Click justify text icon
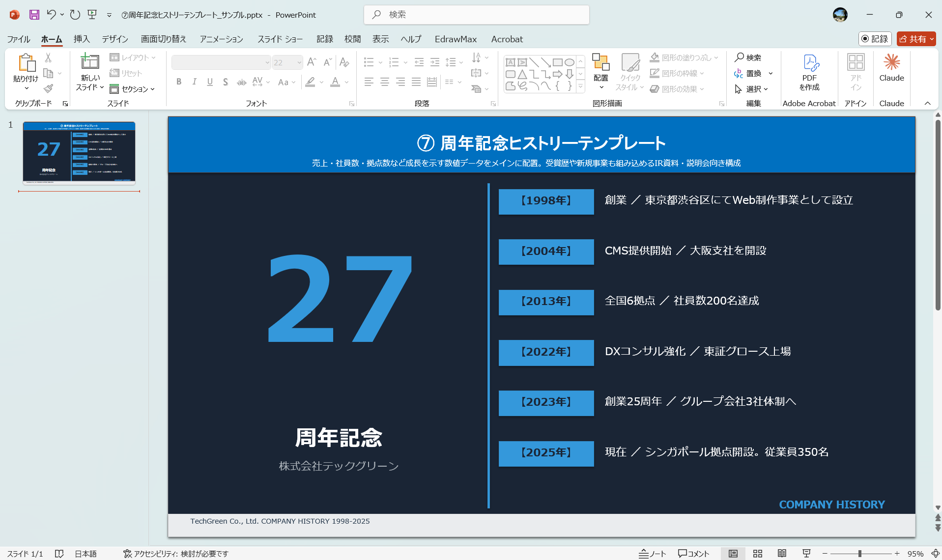942x560 pixels. tap(416, 82)
